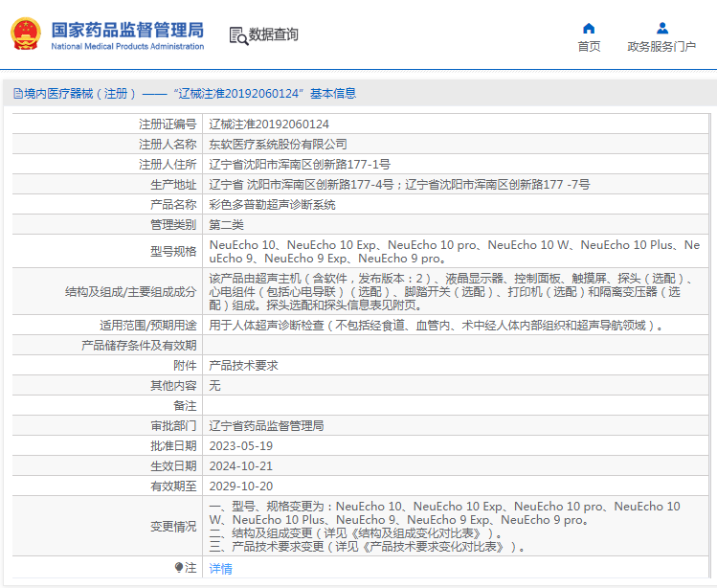Screen dimensions: 717x588
Task: Click the 备注 label
Action: click(x=185, y=406)
